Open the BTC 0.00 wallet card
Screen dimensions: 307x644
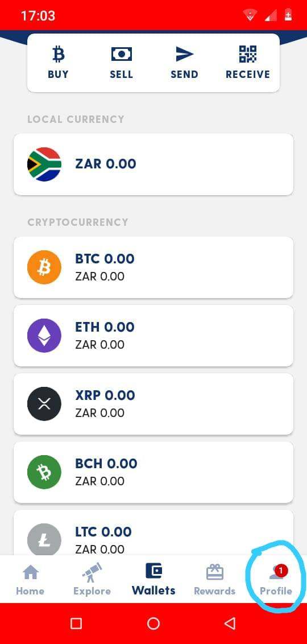coord(153,267)
